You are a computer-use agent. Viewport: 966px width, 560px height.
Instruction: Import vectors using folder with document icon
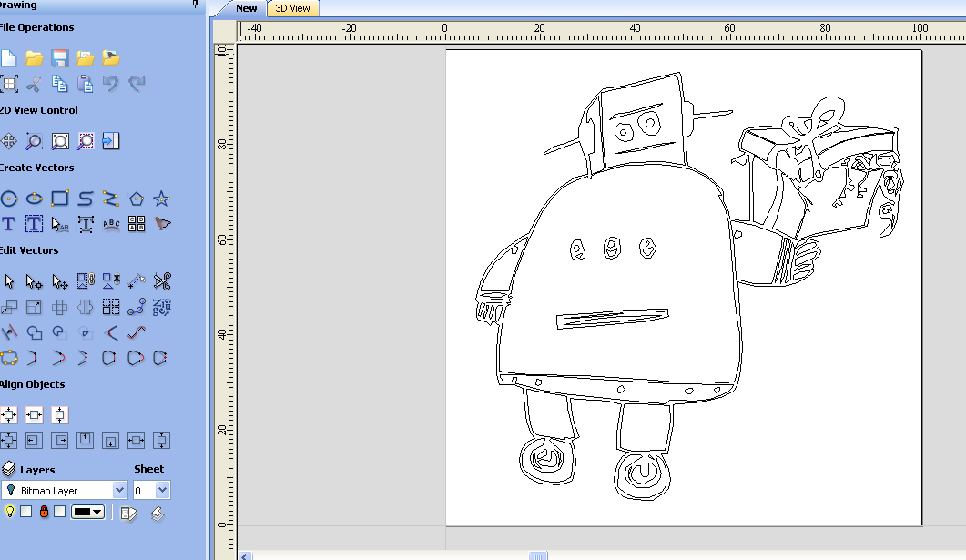tap(85, 58)
